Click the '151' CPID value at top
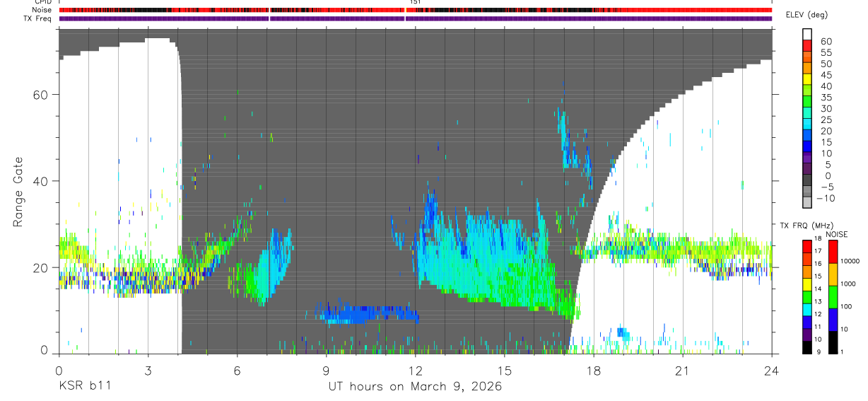Screen dimensions: 868x401 click(x=415, y=2)
